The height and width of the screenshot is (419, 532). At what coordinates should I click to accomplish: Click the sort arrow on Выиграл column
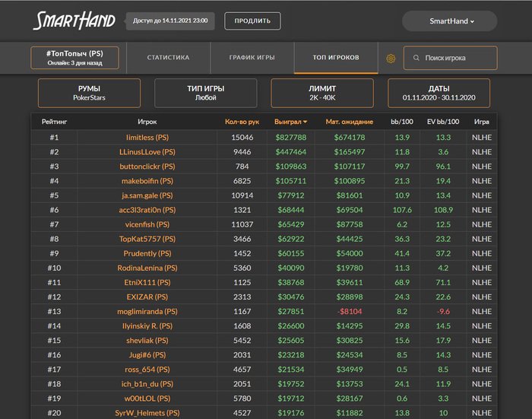pos(306,122)
